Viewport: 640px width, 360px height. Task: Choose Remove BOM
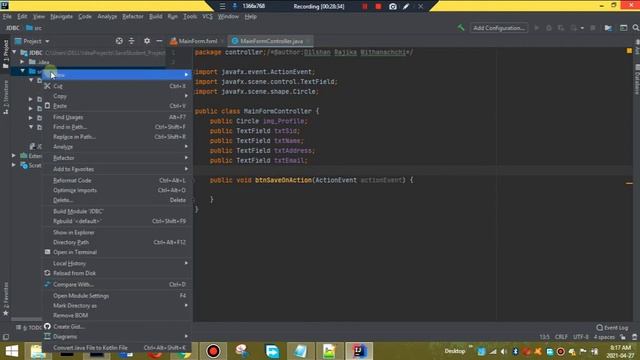click(x=118, y=315)
